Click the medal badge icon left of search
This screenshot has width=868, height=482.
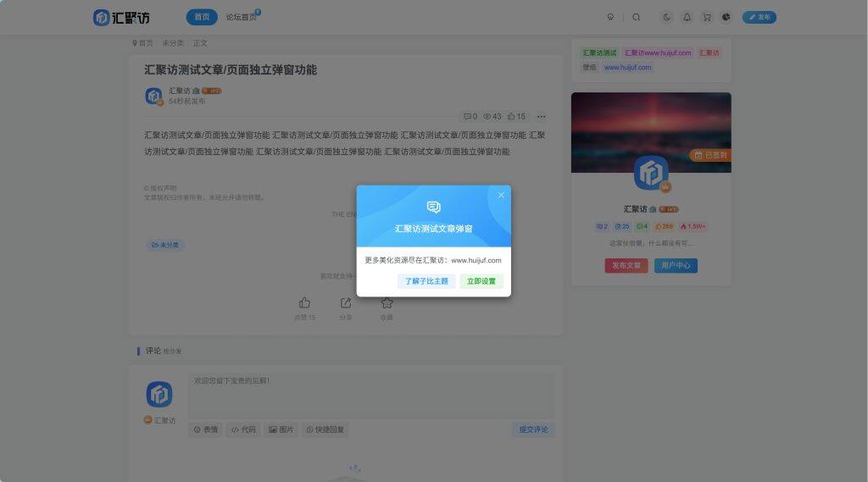click(x=610, y=17)
